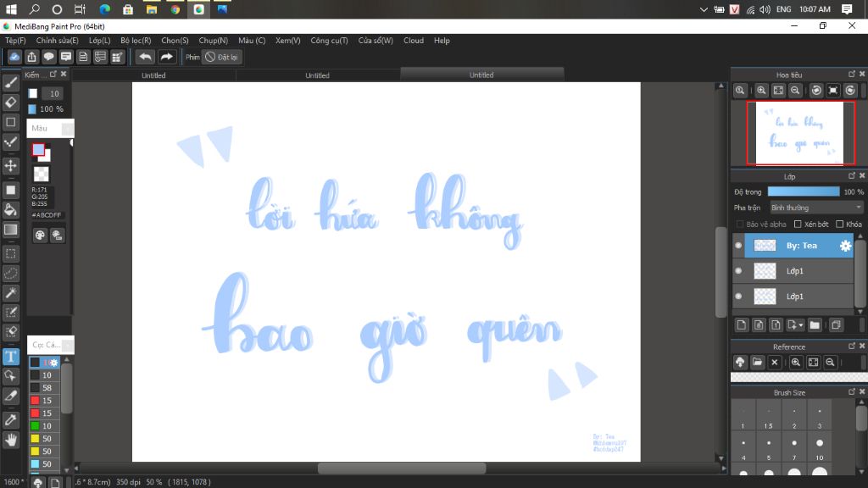Click the cloud save icon in toolbar

click(x=14, y=57)
